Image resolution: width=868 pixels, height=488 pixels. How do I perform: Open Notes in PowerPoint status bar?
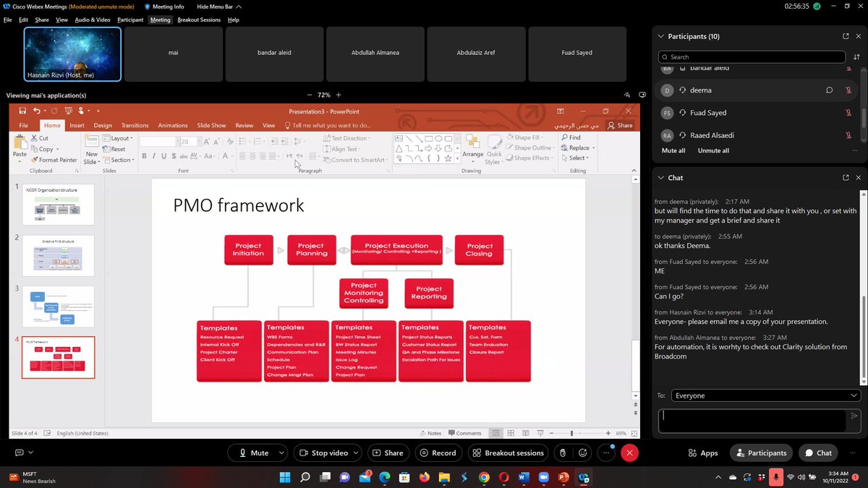pos(430,433)
